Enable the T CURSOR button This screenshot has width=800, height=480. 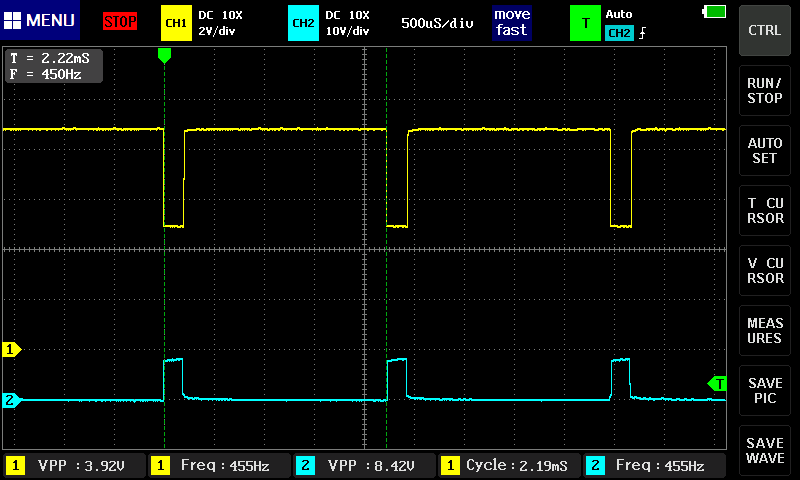click(764, 211)
